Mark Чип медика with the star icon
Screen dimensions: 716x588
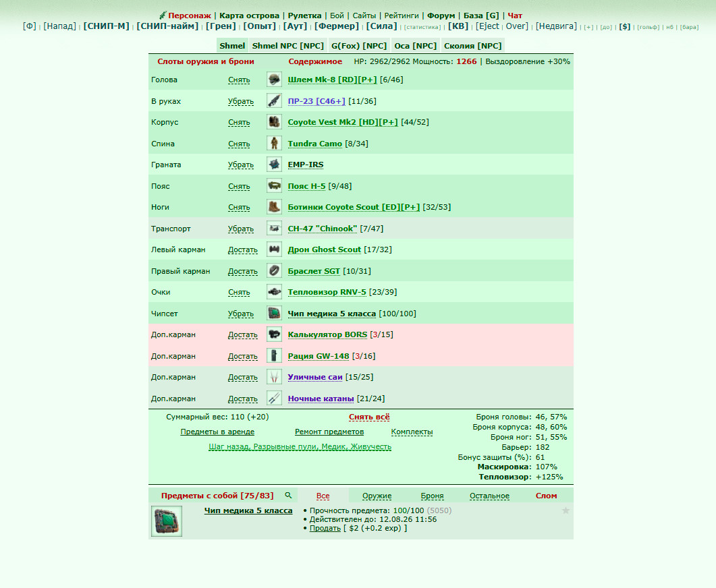566,510
